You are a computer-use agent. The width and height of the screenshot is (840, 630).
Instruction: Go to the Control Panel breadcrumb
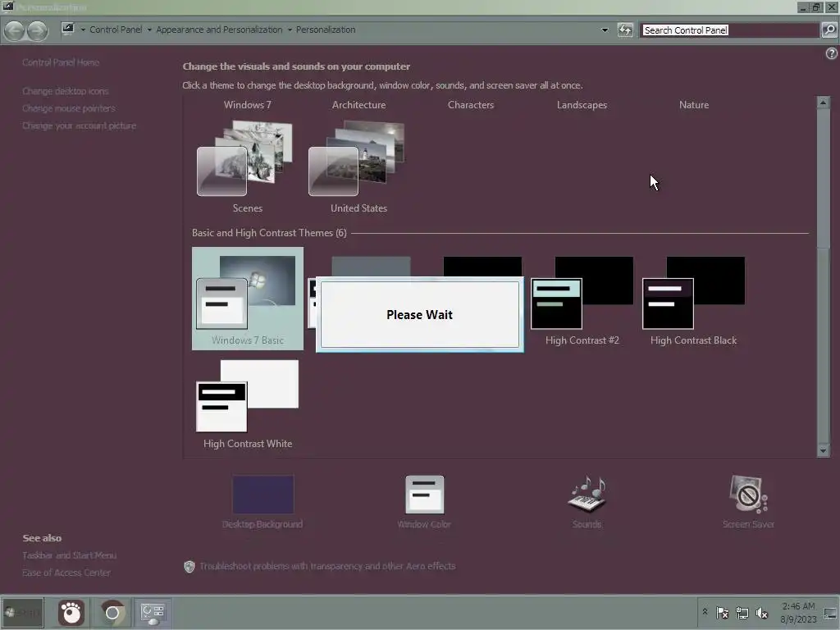click(x=116, y=30)
